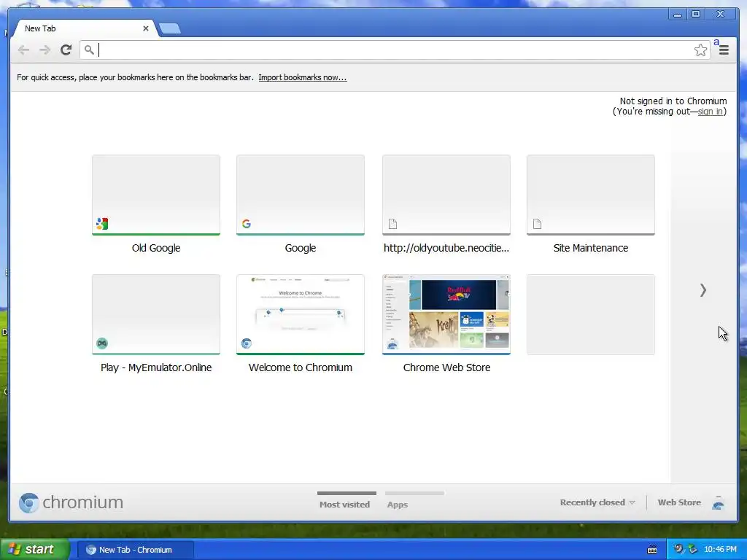The height and width of the screenshot is (560, 747).
Task: Go to next page with right chevron
Action: [703, 290]
